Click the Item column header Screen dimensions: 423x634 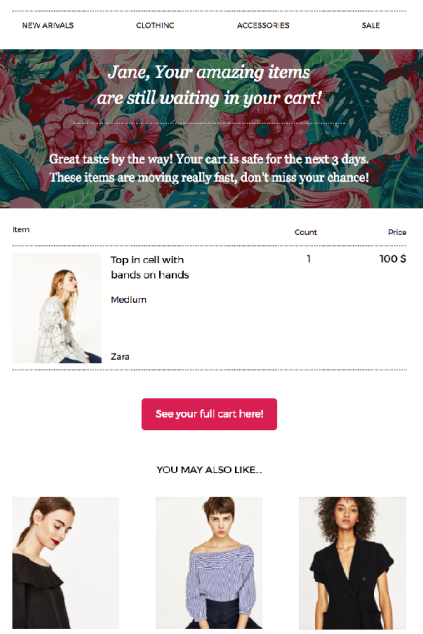pyautogui.click(x=21, y=230)
